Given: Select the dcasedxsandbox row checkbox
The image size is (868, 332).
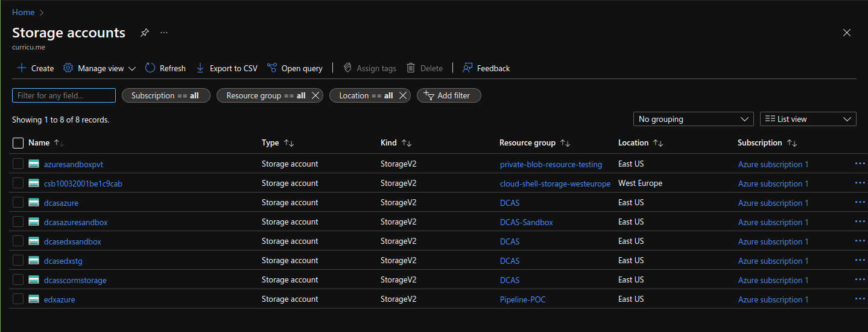Looking at the screenshot, I should click(x=18, y=241).
